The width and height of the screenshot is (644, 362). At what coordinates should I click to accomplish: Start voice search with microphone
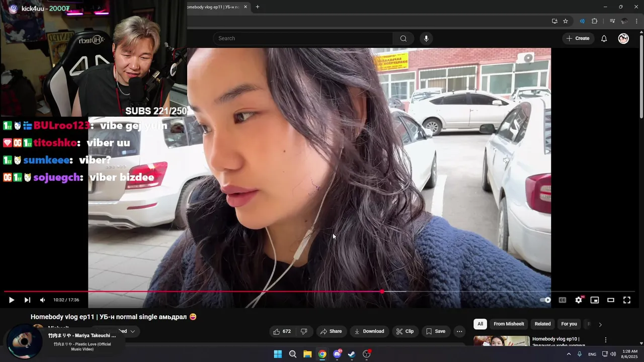coord(426,38)
